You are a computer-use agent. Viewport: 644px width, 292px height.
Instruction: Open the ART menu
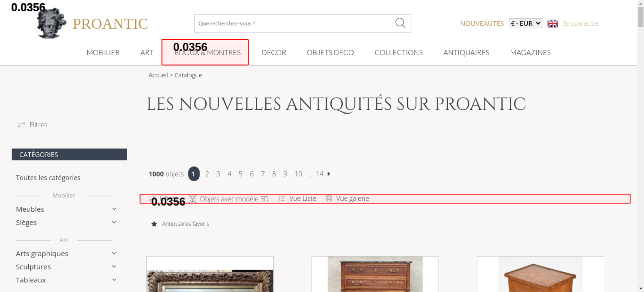(x=147, y=52)
